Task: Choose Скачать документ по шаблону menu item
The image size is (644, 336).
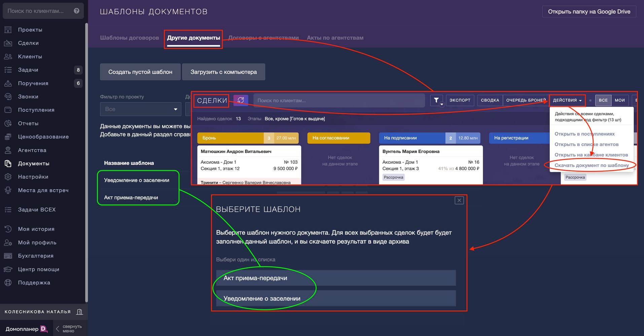Action: pos(591,165)
